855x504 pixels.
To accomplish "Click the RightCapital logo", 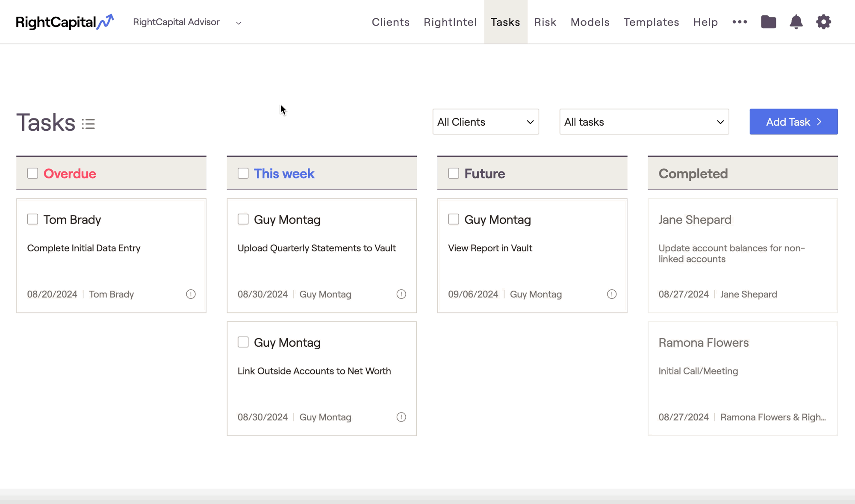I will click(x=65, y=22).
